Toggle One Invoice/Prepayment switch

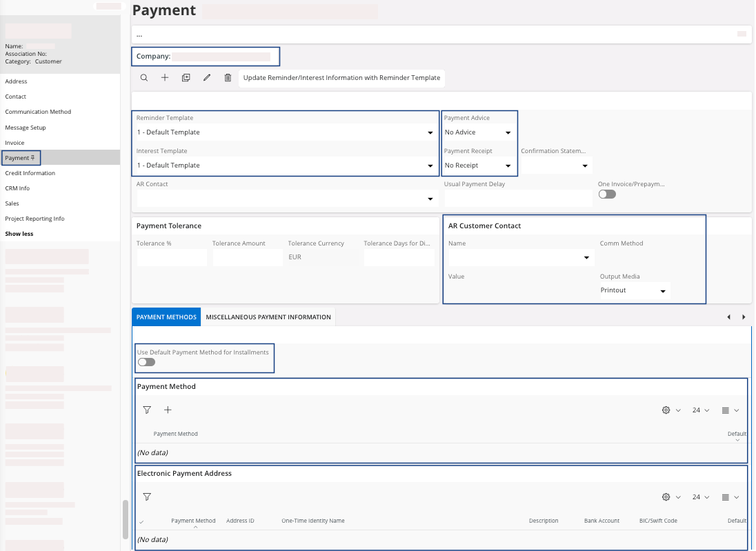click(607, 194)
